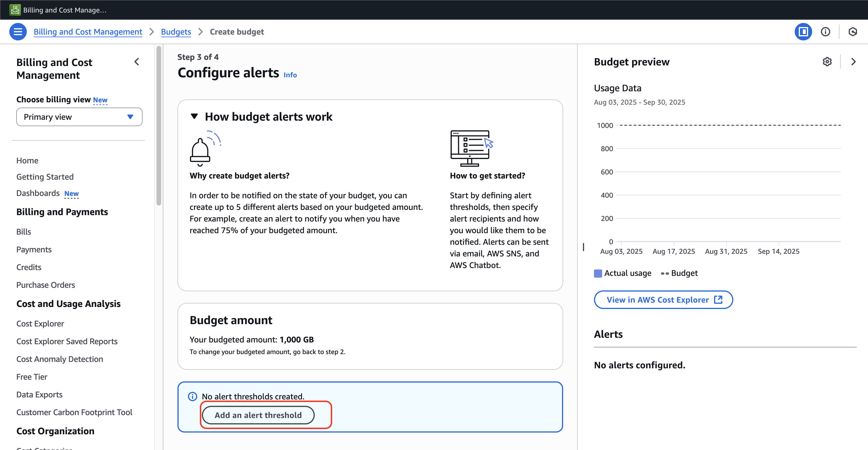Click Add an alert threshold button
This screenshot has height=450, width=868.
258,415
